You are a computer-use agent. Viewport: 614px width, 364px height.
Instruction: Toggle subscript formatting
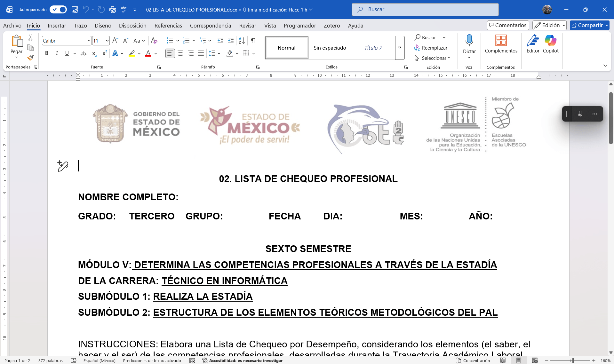tap(94, 54)
